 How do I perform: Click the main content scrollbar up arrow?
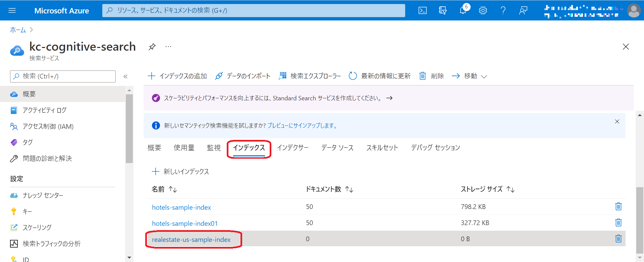click(x=640, y=115)
